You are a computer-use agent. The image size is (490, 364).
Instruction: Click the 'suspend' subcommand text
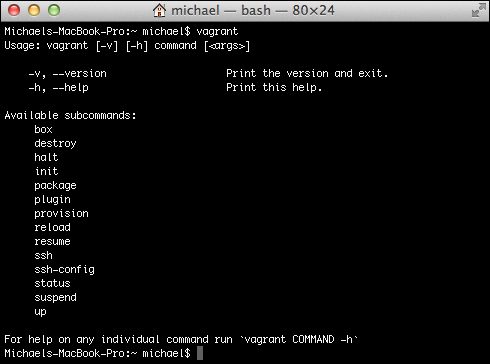pos(55,297)
